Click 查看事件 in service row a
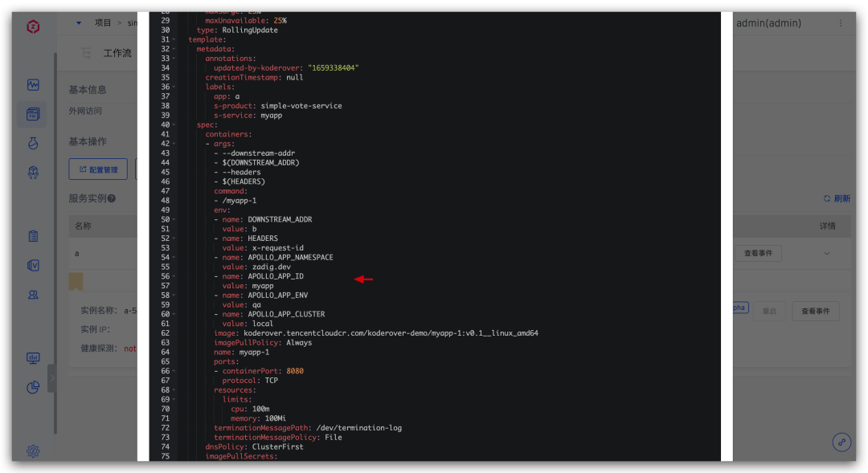 coord(757,253)
